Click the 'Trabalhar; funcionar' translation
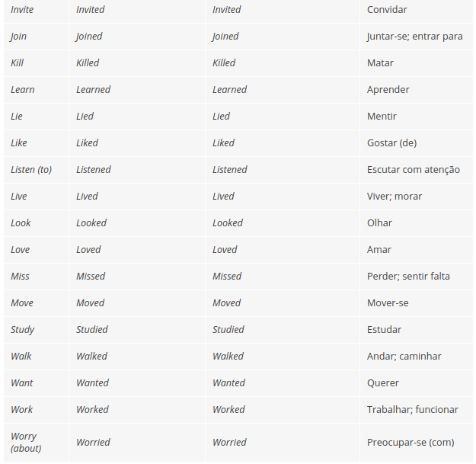Image resolution: width=476 pixels, height=464 pixels. tap(412, 410)
